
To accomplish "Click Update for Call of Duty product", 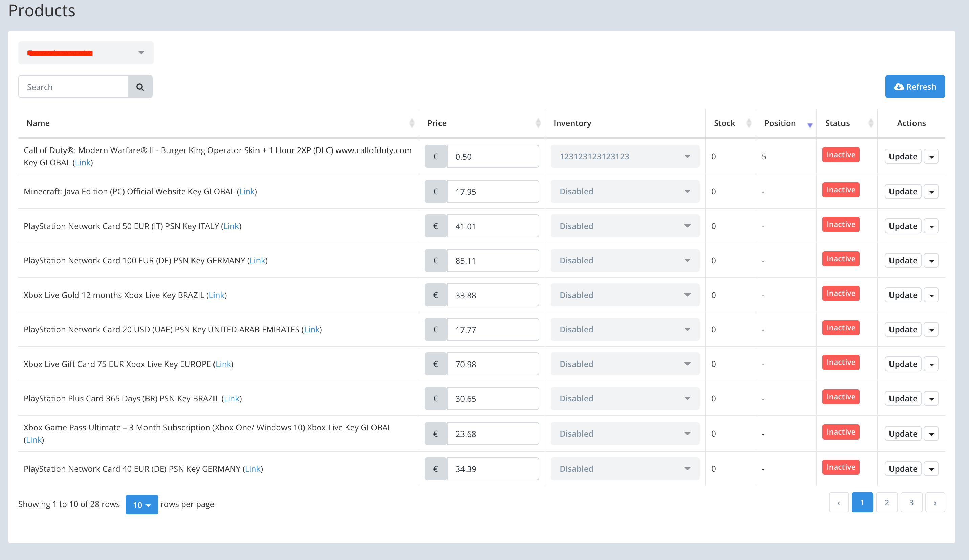I will [x=903, y=157].
